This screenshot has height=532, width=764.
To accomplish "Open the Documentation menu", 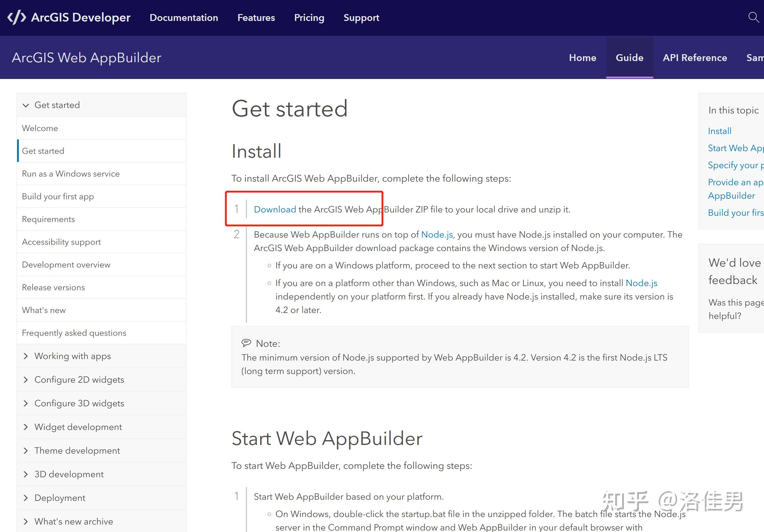I will click(x=184, y=18).
